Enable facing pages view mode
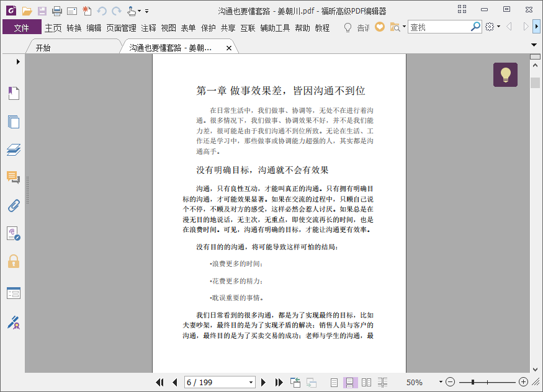The width and height of the screenshot is (543, 392). pyautogui.click(x=366, y=382)
